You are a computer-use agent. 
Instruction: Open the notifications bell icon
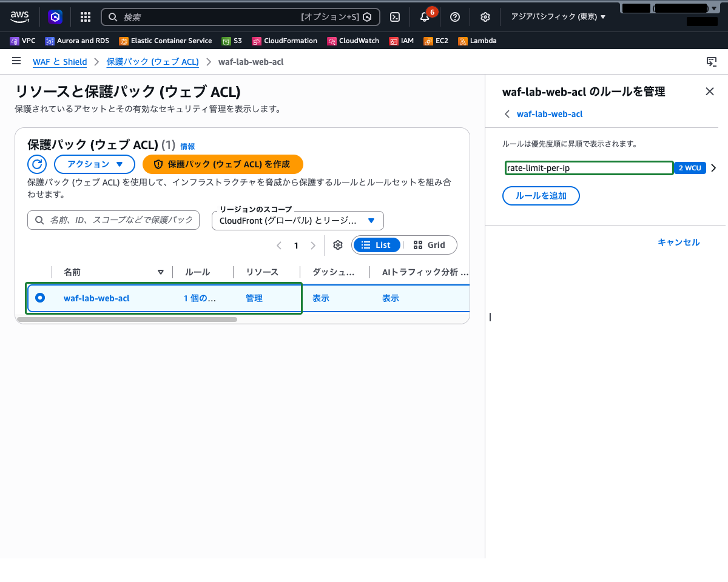tap(425, 17)
